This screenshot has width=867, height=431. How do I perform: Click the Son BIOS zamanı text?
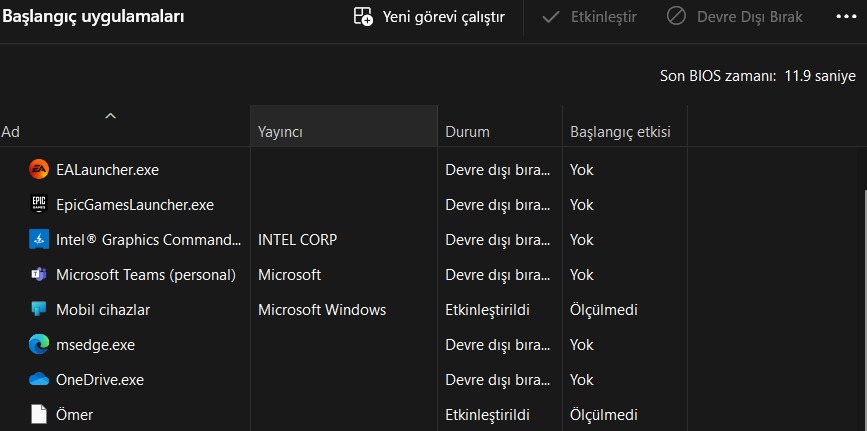tap(758, 76)
